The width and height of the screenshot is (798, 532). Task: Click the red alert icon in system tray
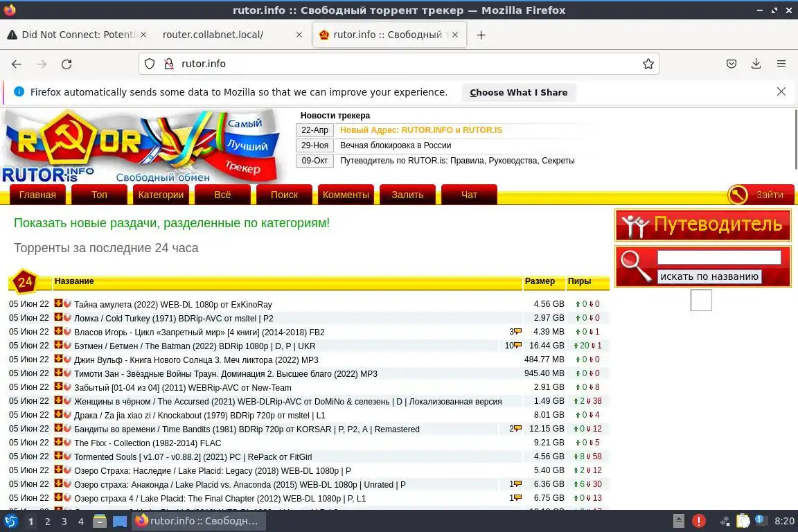[699, 521]
